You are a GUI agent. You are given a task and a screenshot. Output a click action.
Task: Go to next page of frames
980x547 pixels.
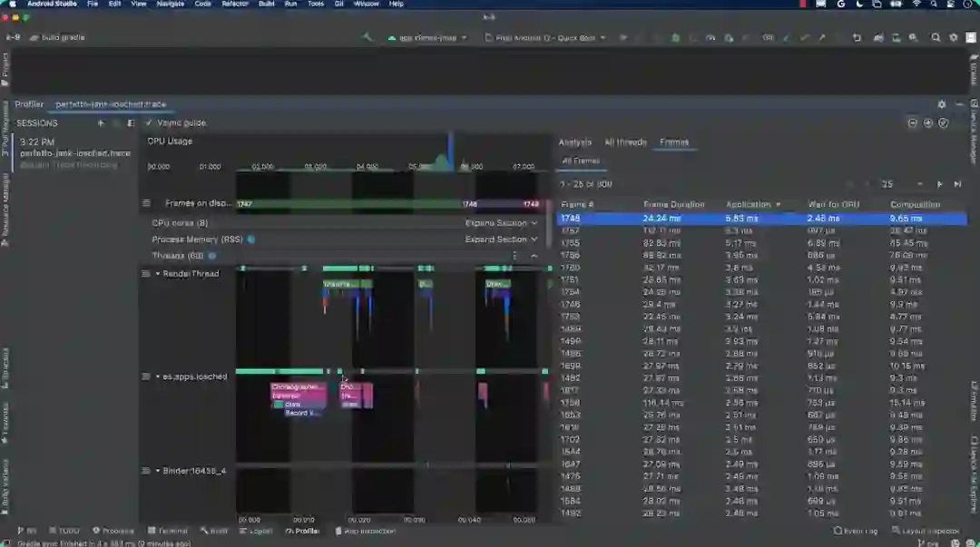tap(939, 184)
